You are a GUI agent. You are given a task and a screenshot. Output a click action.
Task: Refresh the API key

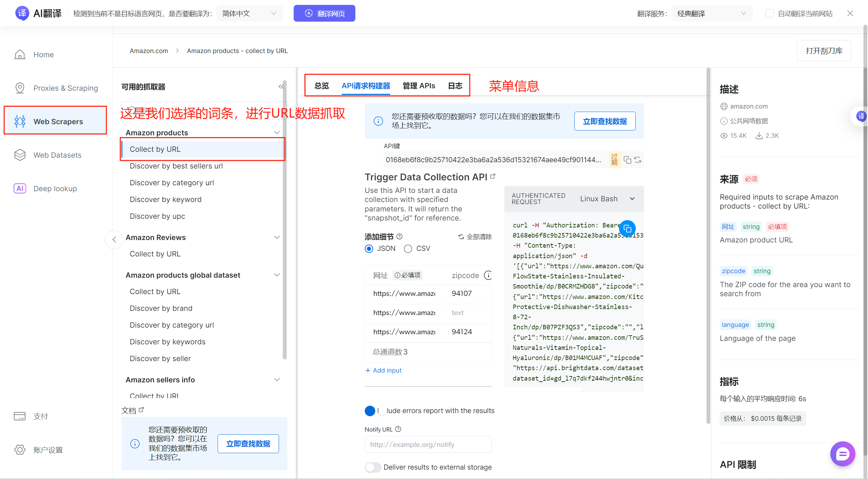pos(638,160)
